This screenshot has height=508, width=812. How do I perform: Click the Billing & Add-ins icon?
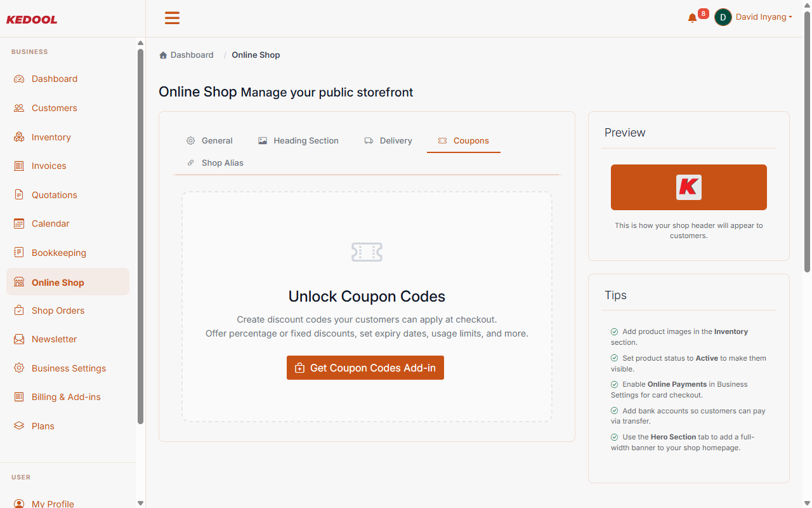(x=19, y=397)
